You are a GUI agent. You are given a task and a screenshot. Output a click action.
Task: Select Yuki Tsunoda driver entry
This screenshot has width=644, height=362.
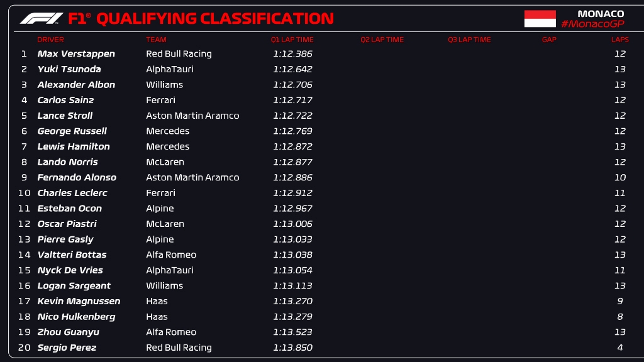[x=69, y=69]
